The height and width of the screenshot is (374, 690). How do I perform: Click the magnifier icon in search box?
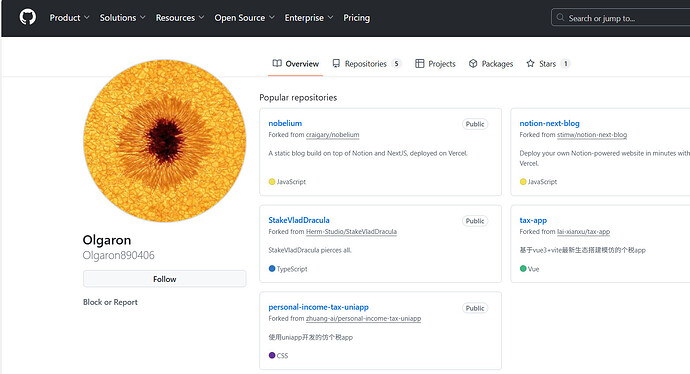pos(560,18)
